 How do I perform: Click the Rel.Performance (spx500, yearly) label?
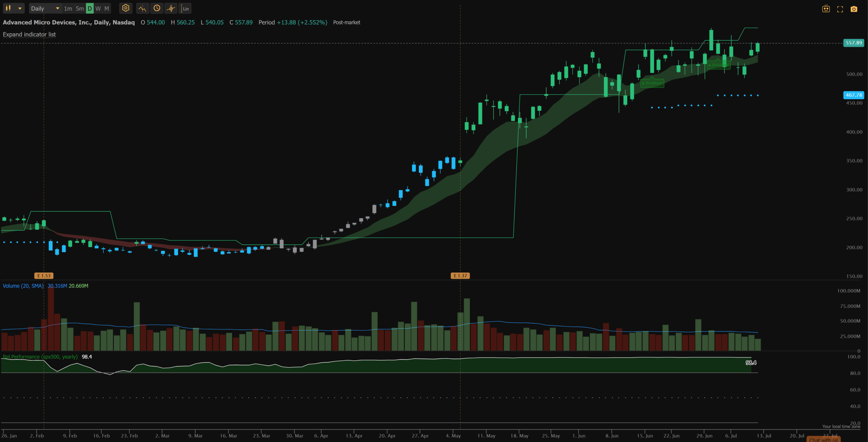[40, 357]
